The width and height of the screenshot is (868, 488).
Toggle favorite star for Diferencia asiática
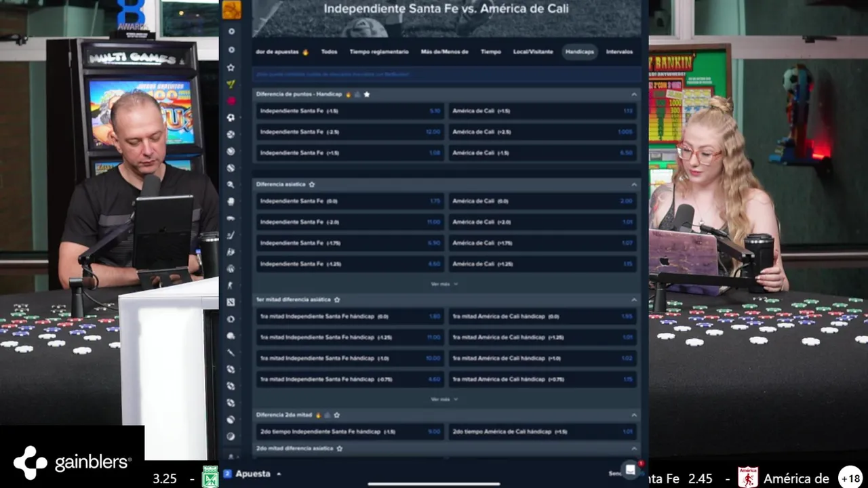click(312, 184)
